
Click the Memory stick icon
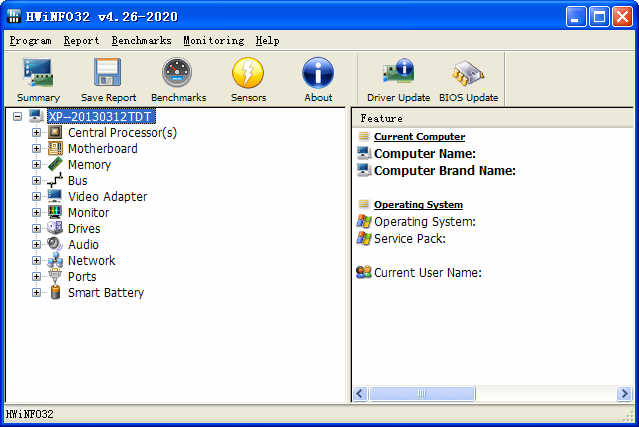pos(55,164)
